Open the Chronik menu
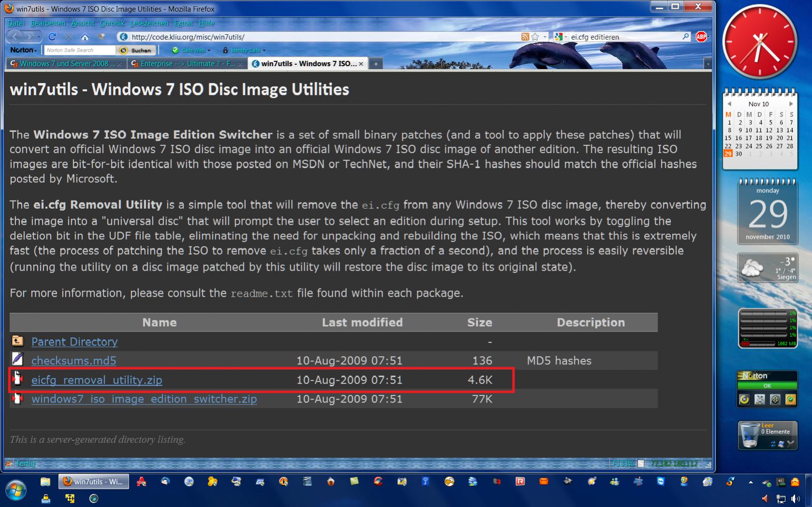Image resolution: width=812 pixels, height=507 pixels. [x=112, y=23]
